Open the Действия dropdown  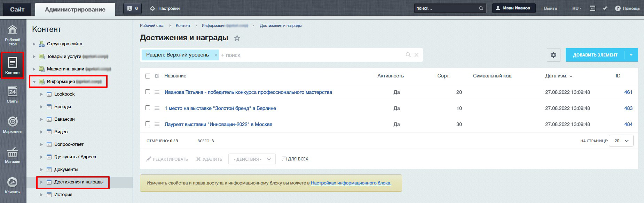252,159
